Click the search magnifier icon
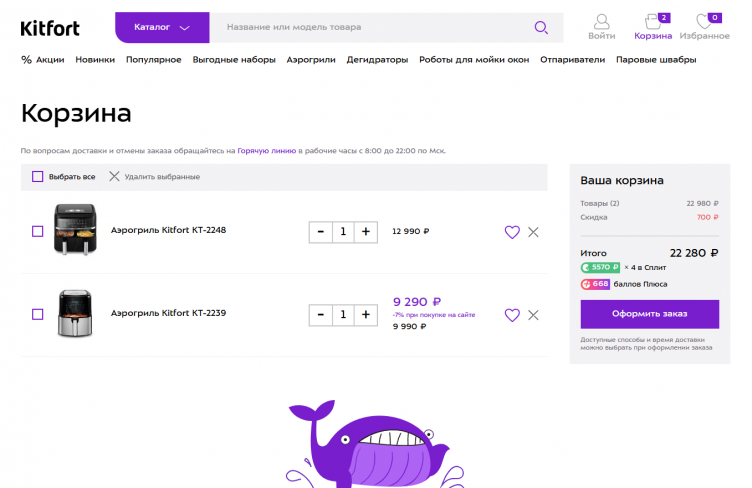This screenshot has height=488, width=752. (x=541, y=27)
